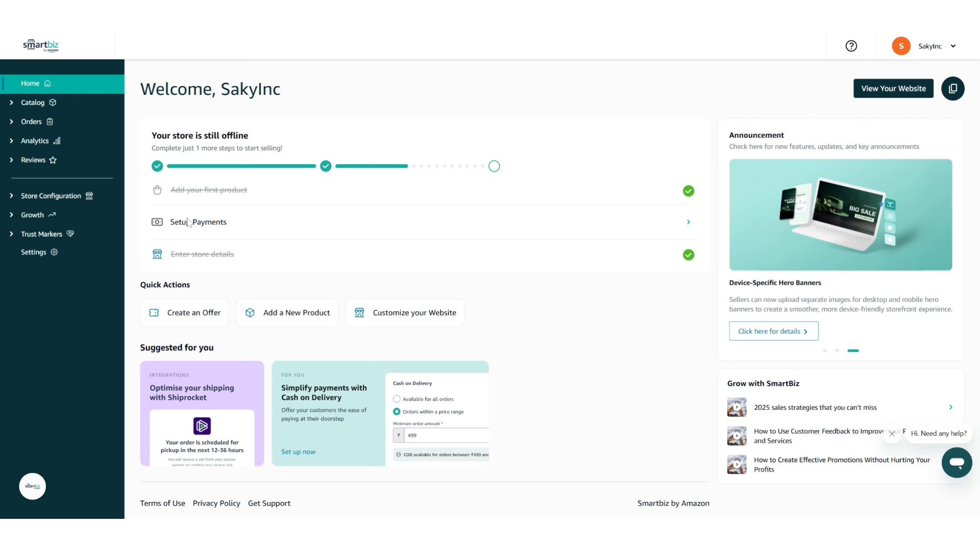Expand the Growth menu chevron

tap(11, 215)
